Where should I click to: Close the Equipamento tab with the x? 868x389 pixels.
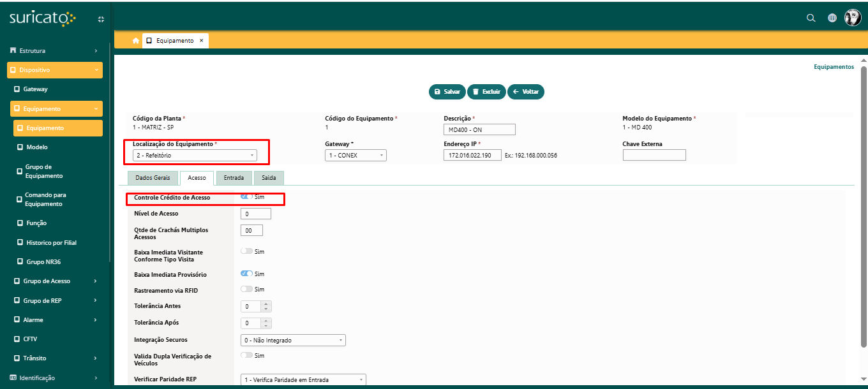(x=201, y=40)
